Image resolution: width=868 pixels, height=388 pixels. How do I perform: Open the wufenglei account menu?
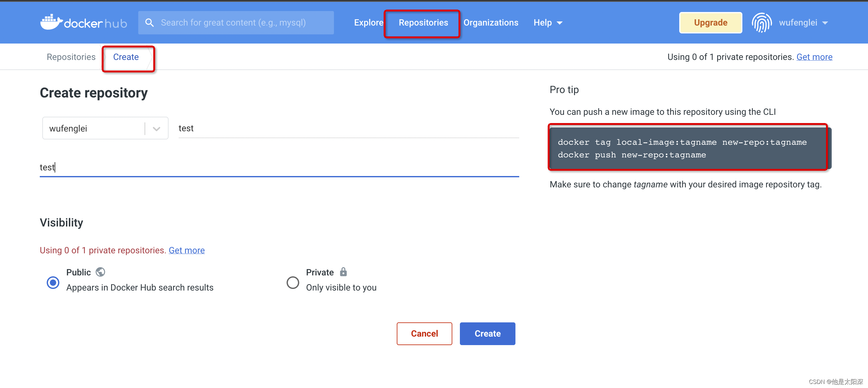[x=803, y=23]
